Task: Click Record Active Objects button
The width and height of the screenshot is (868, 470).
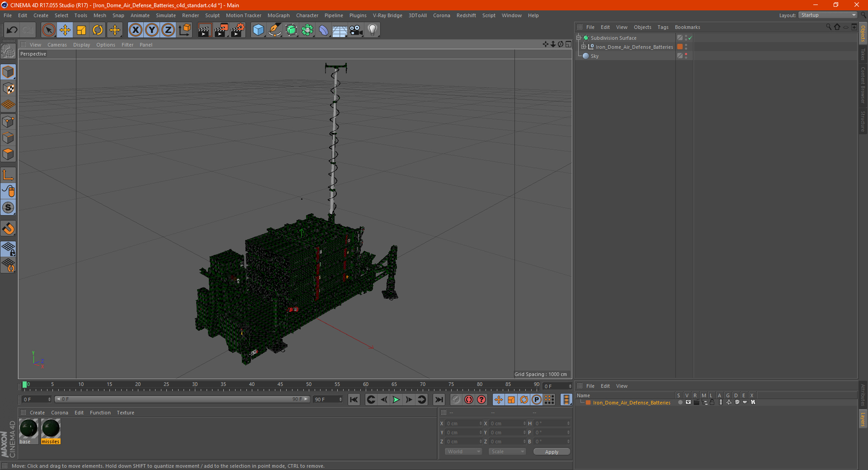Action: pyautogui.click(x=456, y=399)
